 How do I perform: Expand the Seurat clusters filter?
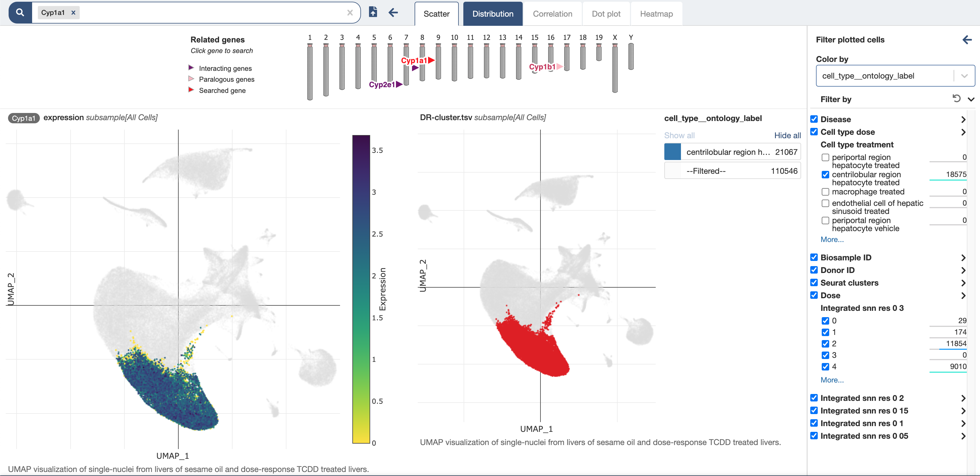(x=963, y=283)
